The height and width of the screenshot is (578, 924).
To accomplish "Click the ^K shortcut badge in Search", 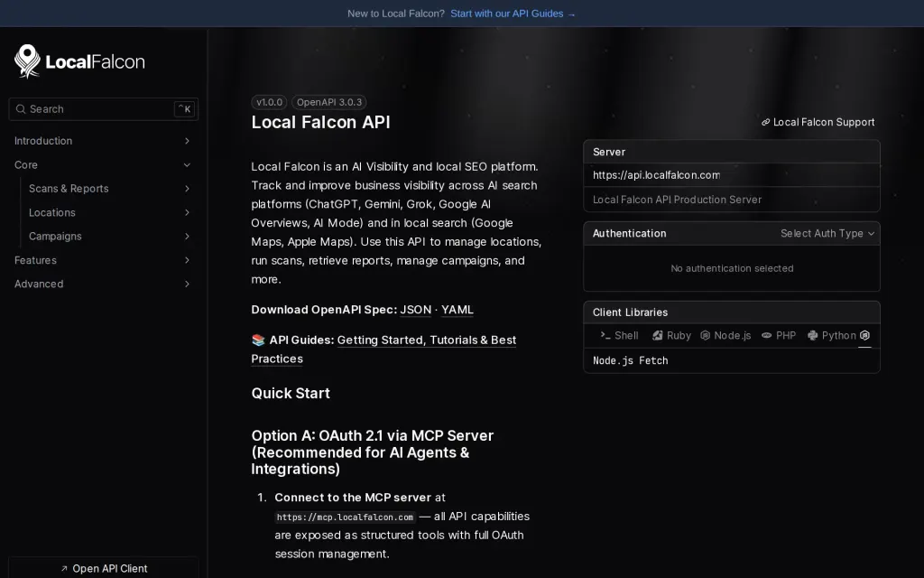I will click(184, 109).
